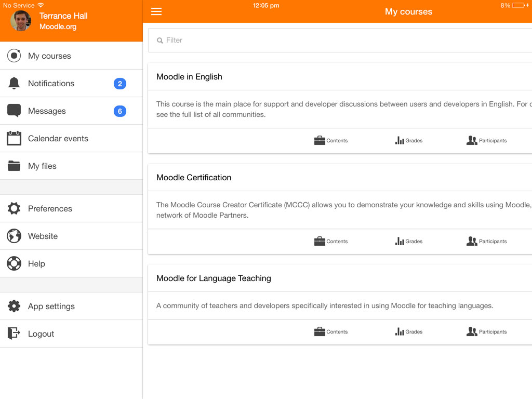Go to Calendar events
Image resolution: width=532 pixels, height=399 pixels.
click(71, 138)
